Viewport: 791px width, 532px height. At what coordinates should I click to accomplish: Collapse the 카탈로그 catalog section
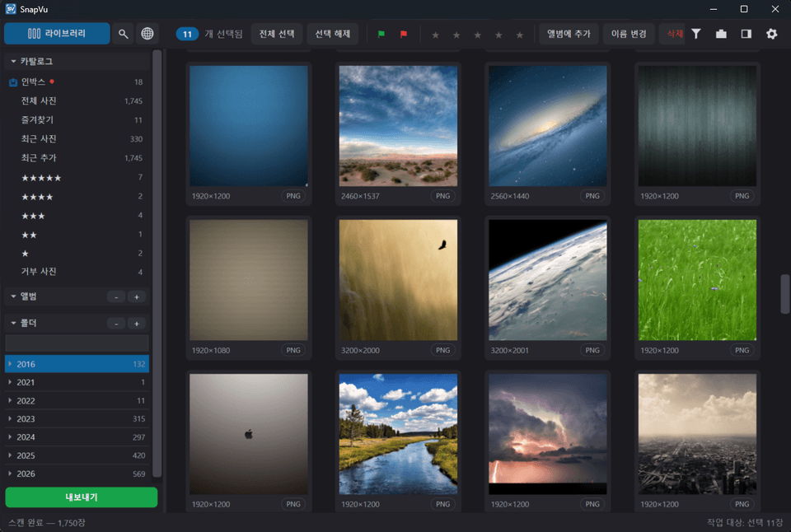point(14,61)
